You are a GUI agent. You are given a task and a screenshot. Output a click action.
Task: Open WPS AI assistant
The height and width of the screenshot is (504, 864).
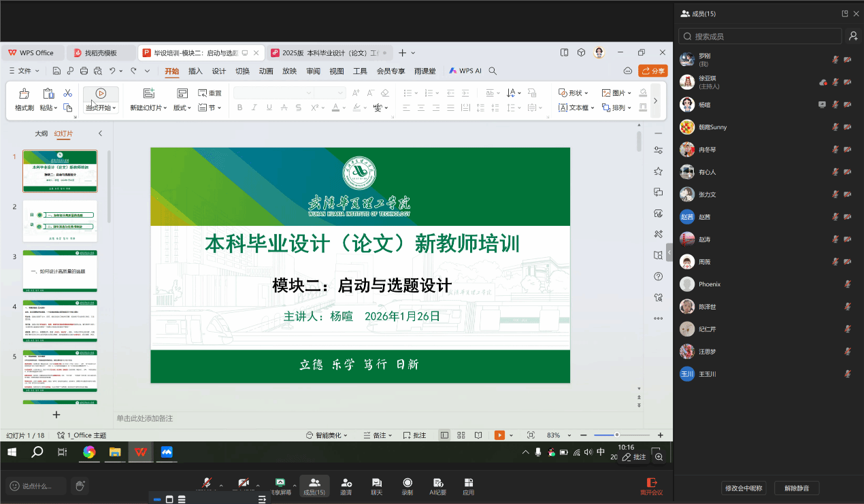(x=465, y=71)
